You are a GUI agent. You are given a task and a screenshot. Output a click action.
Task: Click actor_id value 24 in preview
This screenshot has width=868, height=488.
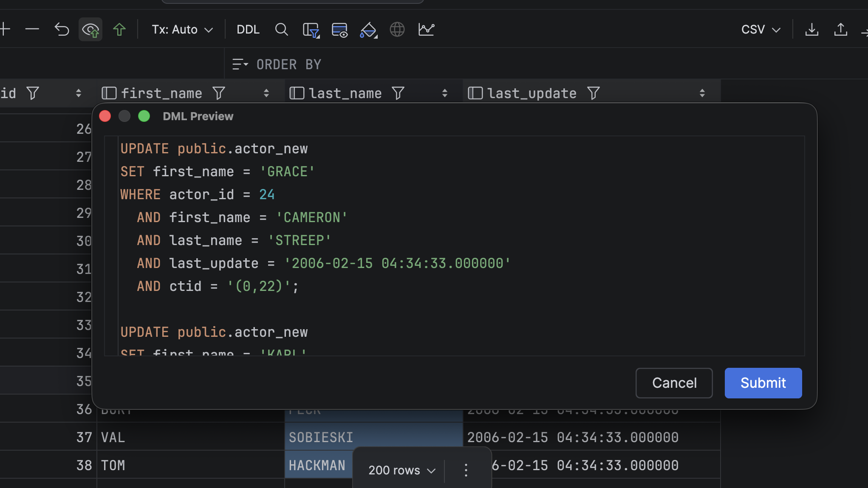point(267,195)
